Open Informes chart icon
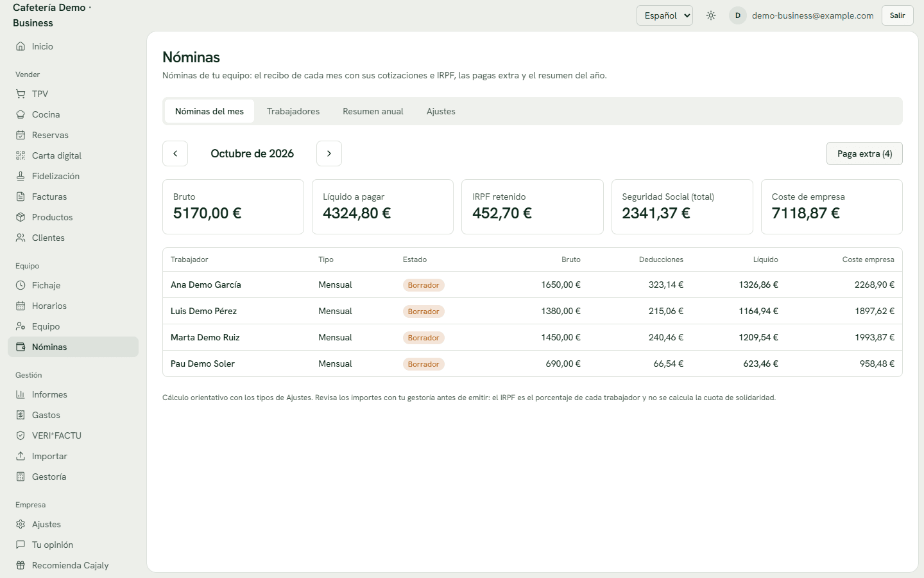 point(21,394)
